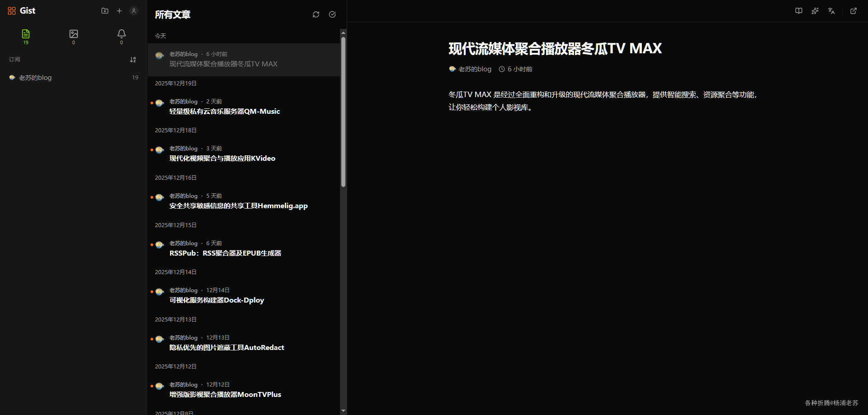
Task: Click the feed avatar beside MoonTVPlus article
Action: click(x=160, y=386)
